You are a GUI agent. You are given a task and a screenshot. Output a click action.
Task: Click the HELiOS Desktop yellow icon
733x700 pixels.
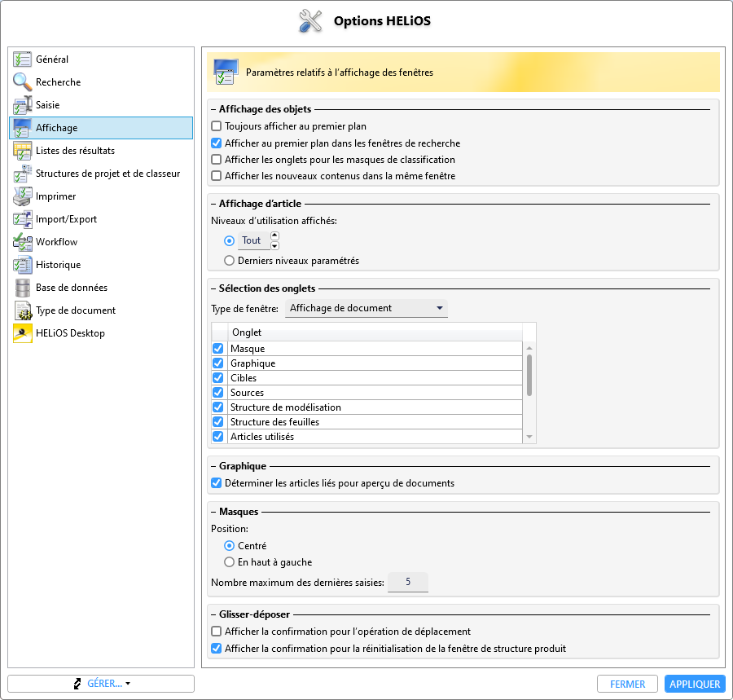tap(23, 333)
